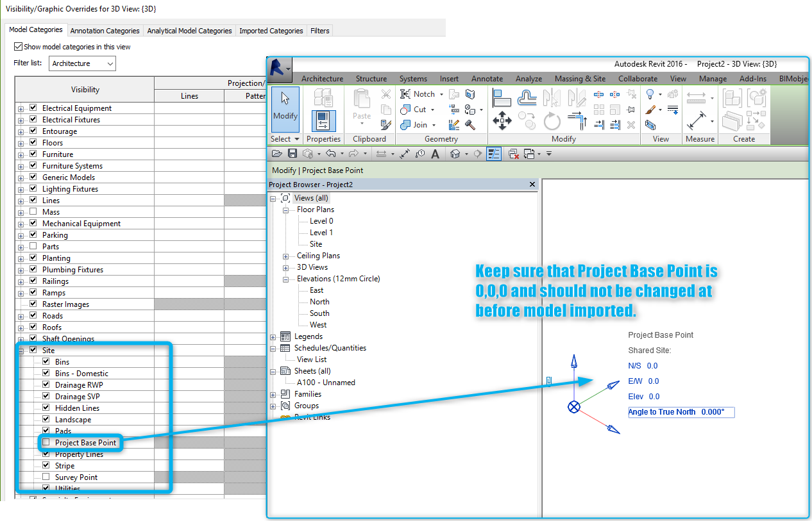Viewport: 812px width, 521px height.
Task: Click the Text 'A' tool in quick access toolbar
Action: pos(435,154)
